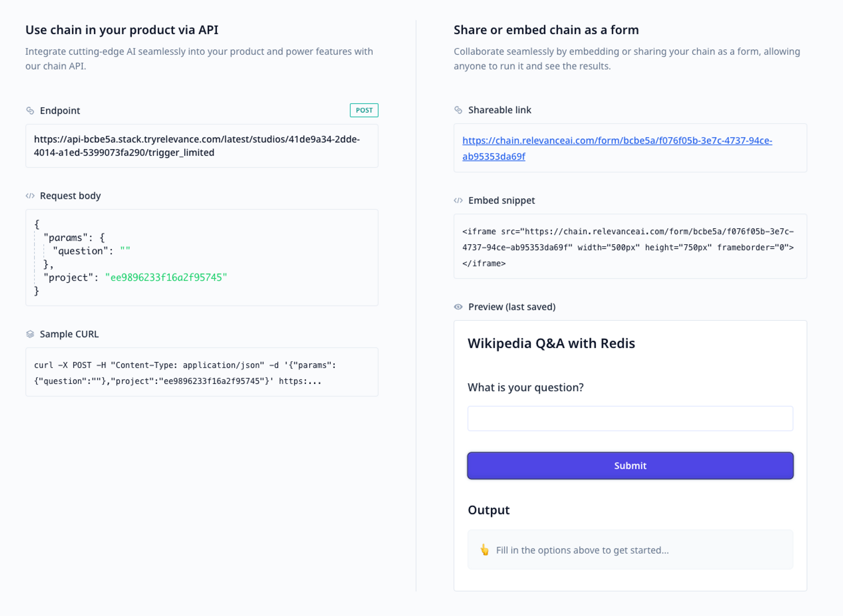Click the Sample CURL command box
This screenshot has height=616, width=843.
click(201, 373)
